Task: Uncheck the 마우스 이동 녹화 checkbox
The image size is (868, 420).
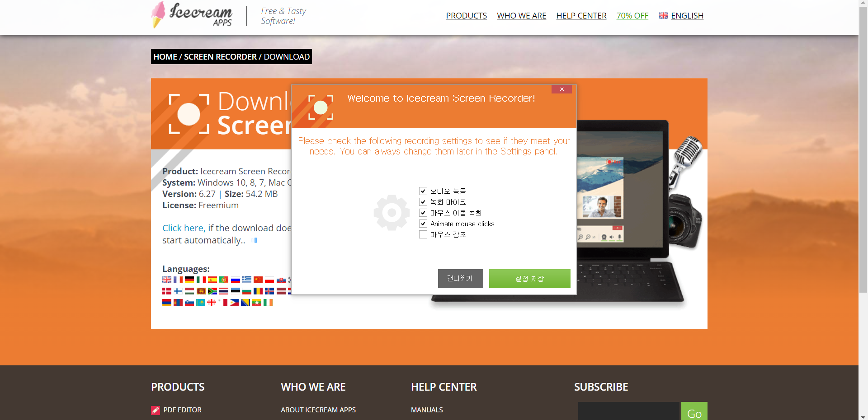Action: [423, 213]
